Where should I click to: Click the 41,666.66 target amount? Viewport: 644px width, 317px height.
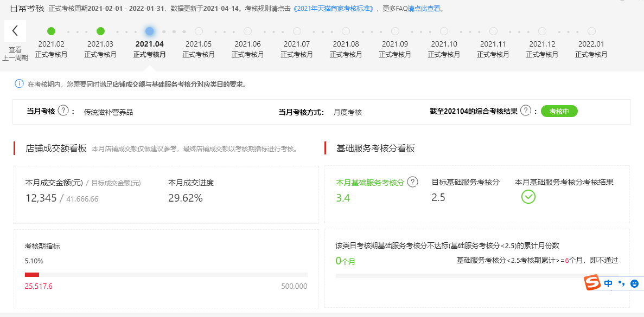[x=82, y=199]
